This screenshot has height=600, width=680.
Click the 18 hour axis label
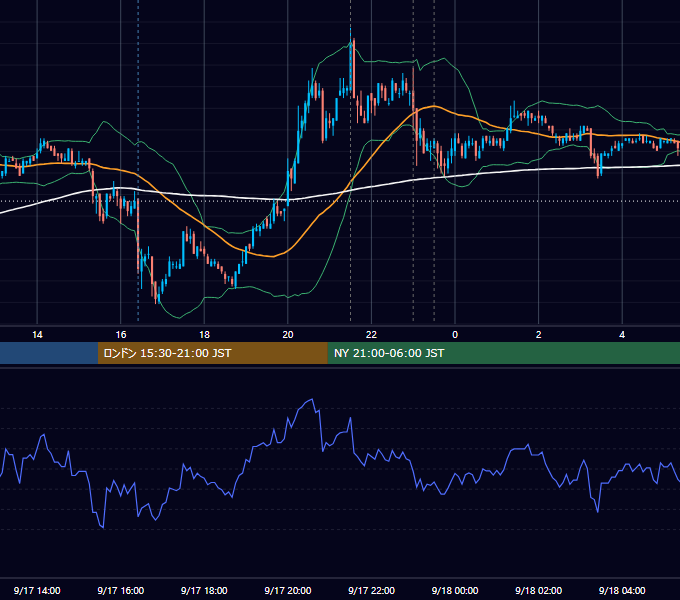204,335
